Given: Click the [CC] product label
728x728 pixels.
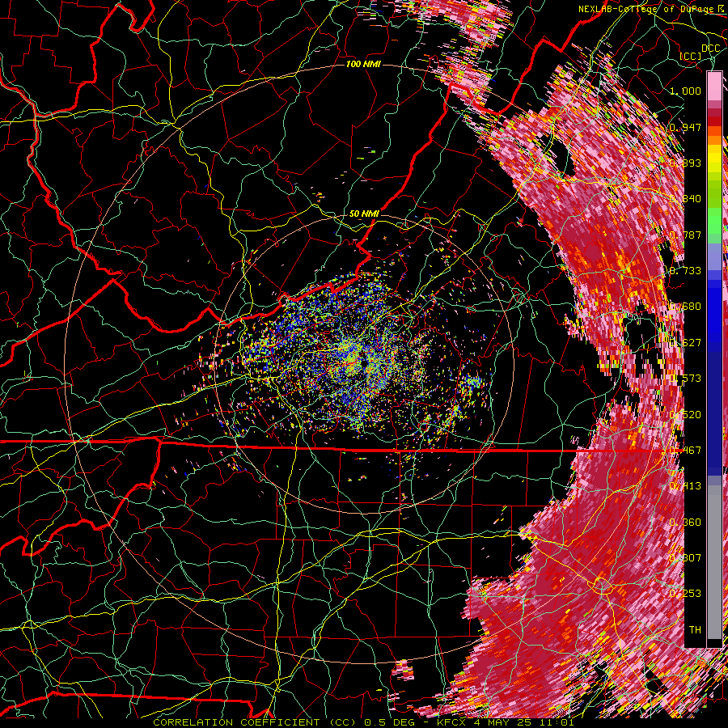Looking at the screenshot, I should [691, 56].
